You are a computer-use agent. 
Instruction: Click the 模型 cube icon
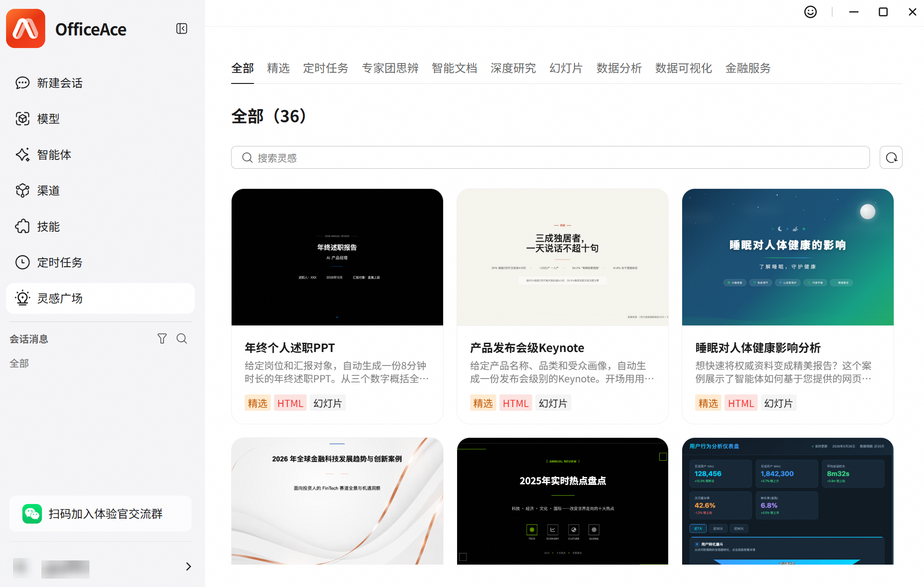[22, 119]
